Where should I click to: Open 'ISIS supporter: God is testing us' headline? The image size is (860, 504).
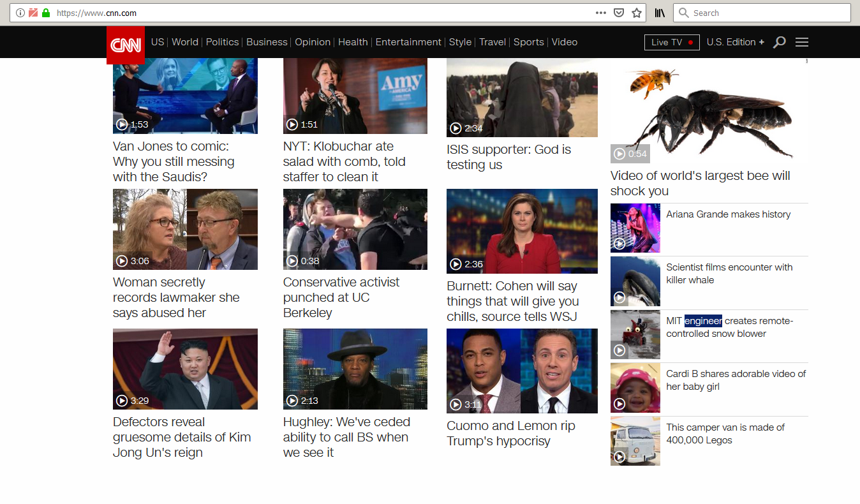509,157
